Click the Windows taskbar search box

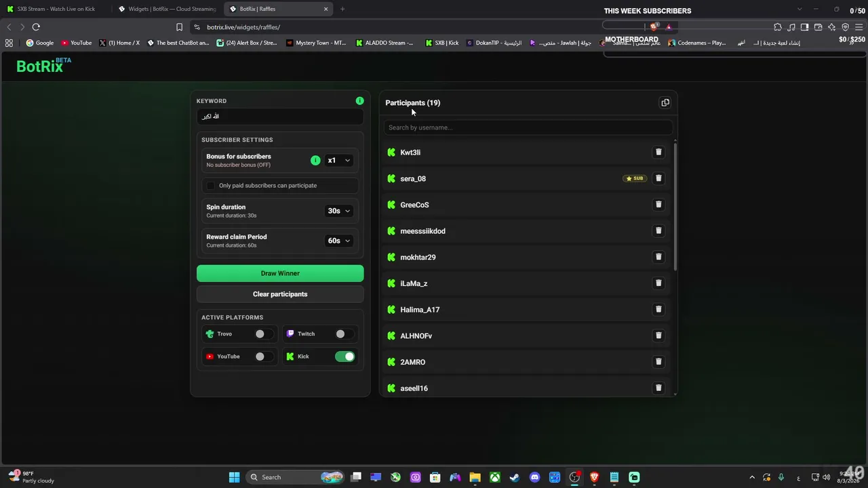tap(295, 477)
